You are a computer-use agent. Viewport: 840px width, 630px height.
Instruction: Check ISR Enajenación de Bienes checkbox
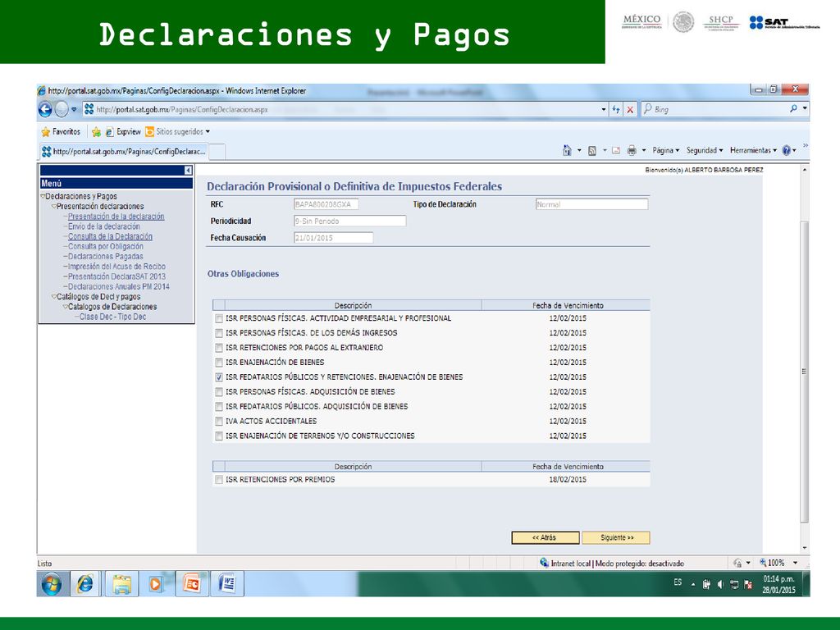[218, 363]
